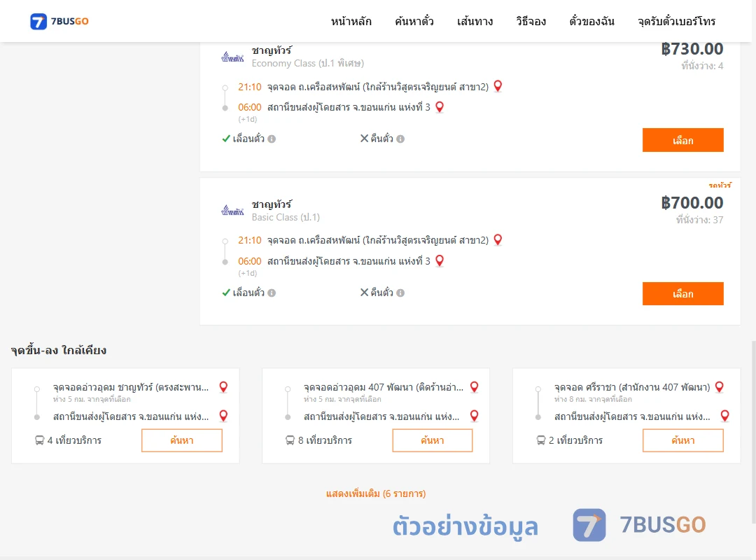
Task: Click the page vertical scrollbar
Action: pyautogui.click(x=753, y=432)
